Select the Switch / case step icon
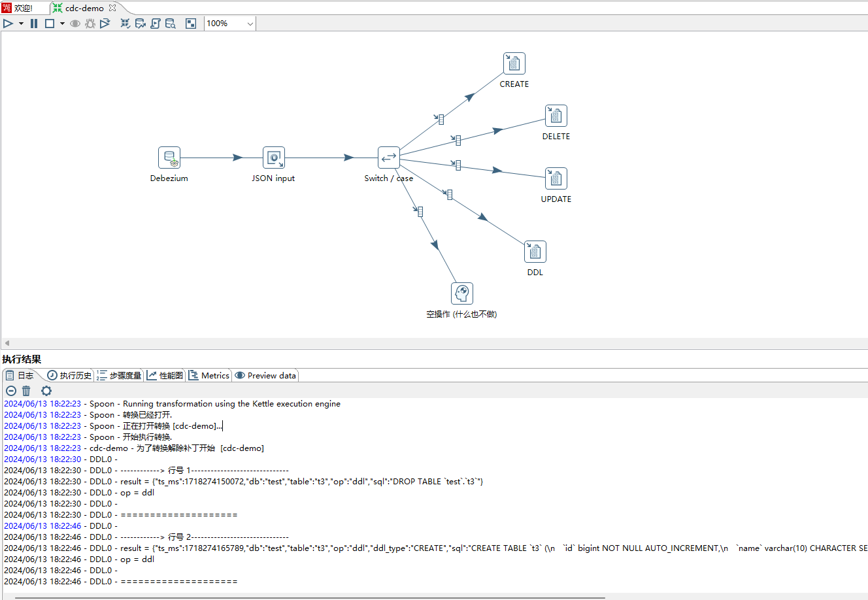This screenshot has height=600, width=868. (388, 158)
